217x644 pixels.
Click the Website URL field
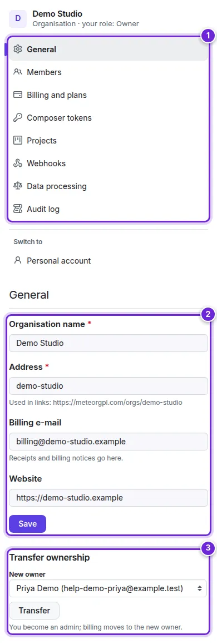coord(108,497)
